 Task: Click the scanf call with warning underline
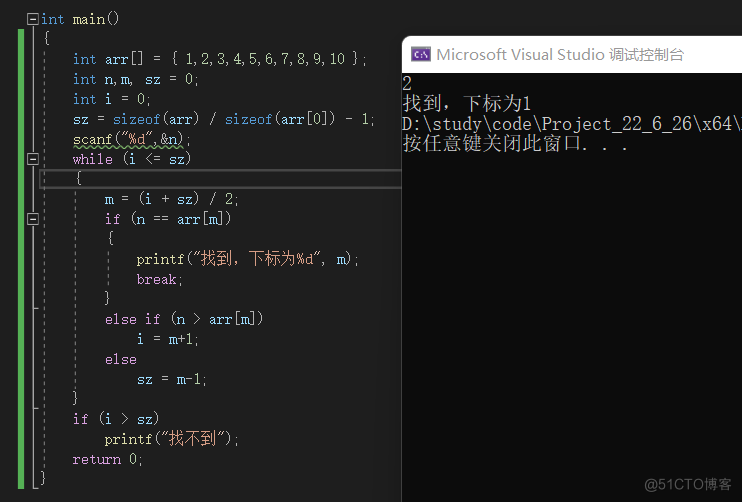[132, 139]
